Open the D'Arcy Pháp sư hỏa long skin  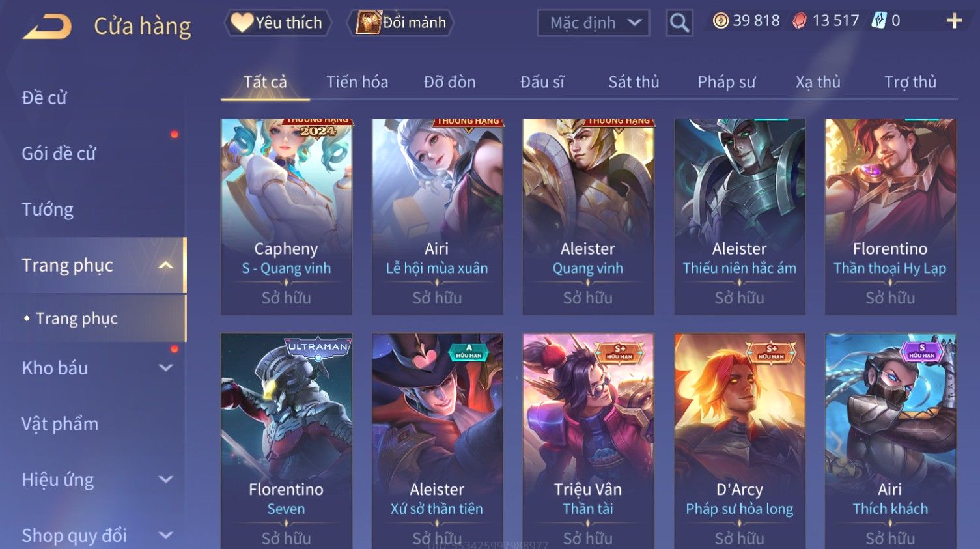(740, 441)
